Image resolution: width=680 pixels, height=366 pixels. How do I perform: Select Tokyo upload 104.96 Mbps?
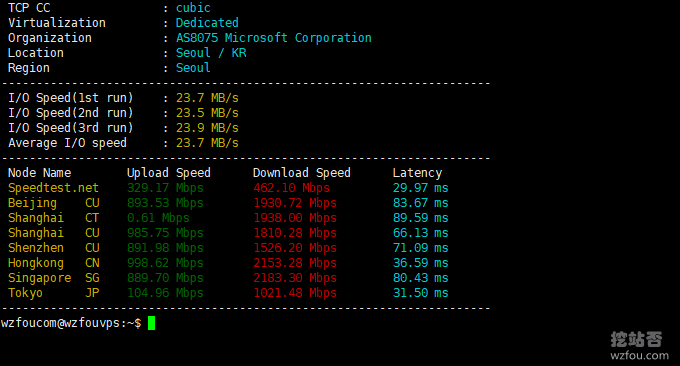pyautogui.click(x=165, y=293)
